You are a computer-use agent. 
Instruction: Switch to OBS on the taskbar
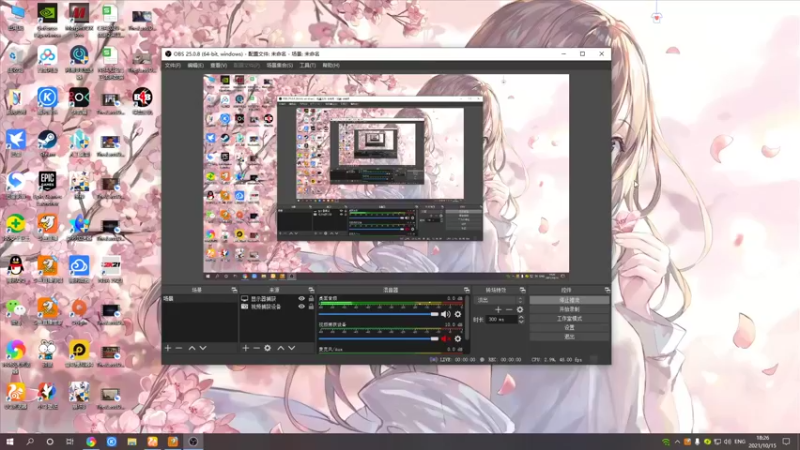point(193,442)
